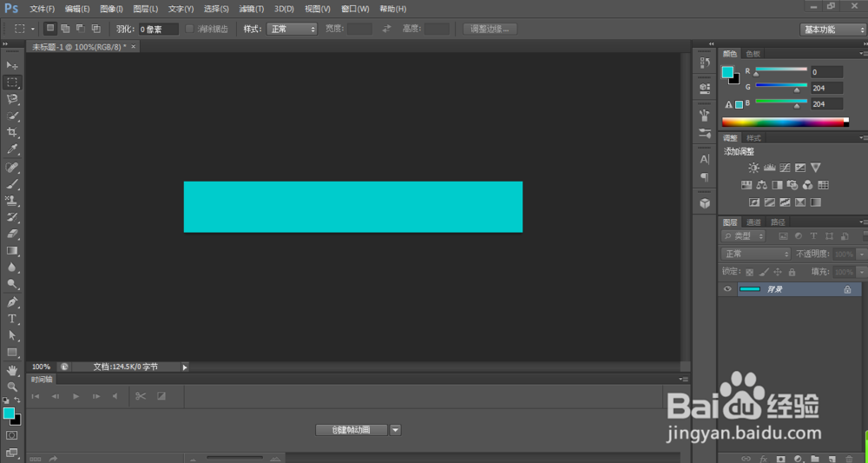This screenshot has height=463, width=868.
Task: Open the Character panel icon
Action: coord(705,160)
